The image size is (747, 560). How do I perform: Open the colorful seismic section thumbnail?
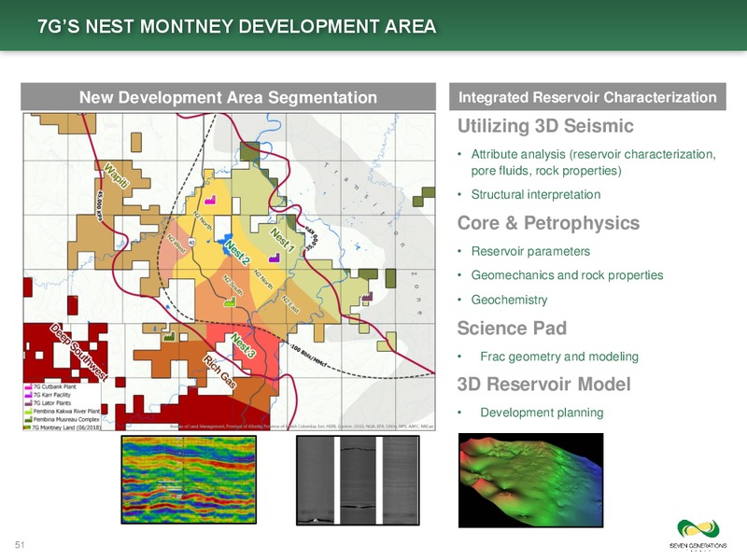189,480
